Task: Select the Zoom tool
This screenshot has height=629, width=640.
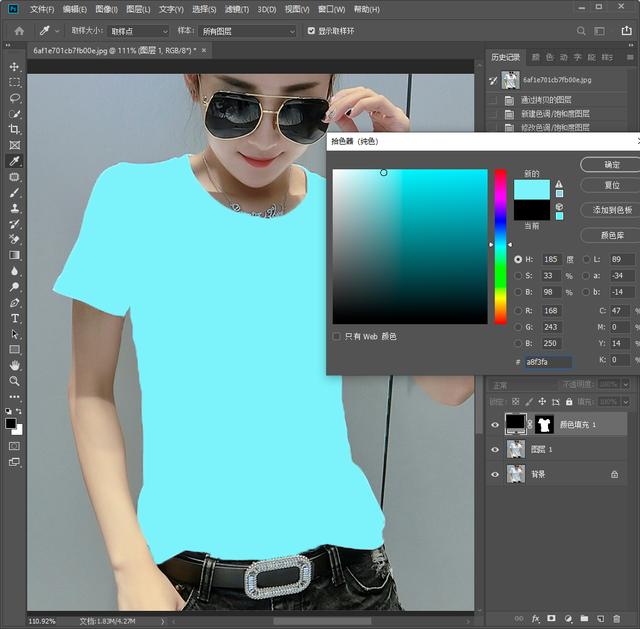Action: tap(14, 381)
